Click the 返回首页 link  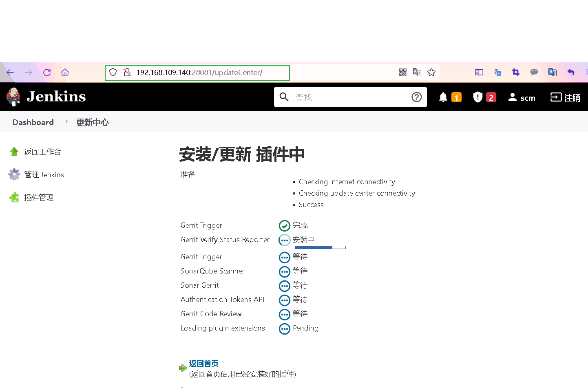(x=203, y=364)
